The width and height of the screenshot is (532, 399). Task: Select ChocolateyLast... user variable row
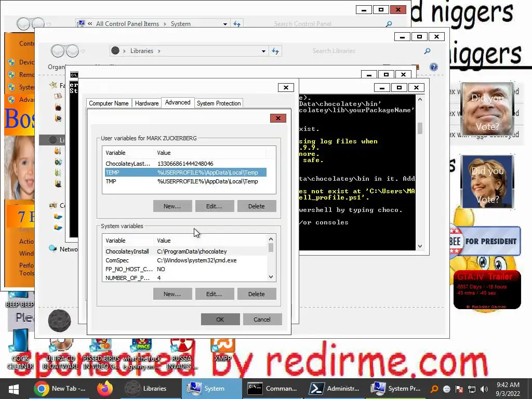point(185,164)
